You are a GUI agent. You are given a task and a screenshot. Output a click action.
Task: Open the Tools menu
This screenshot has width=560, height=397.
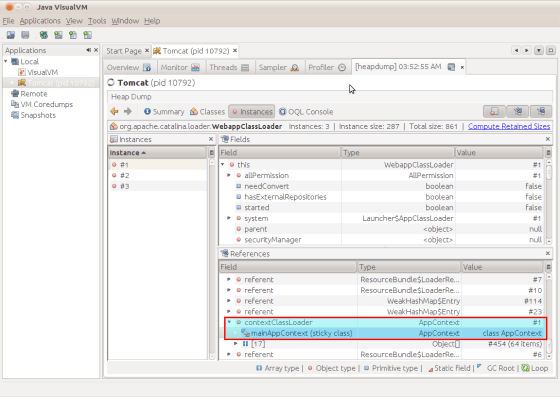[x=97, y=21]
